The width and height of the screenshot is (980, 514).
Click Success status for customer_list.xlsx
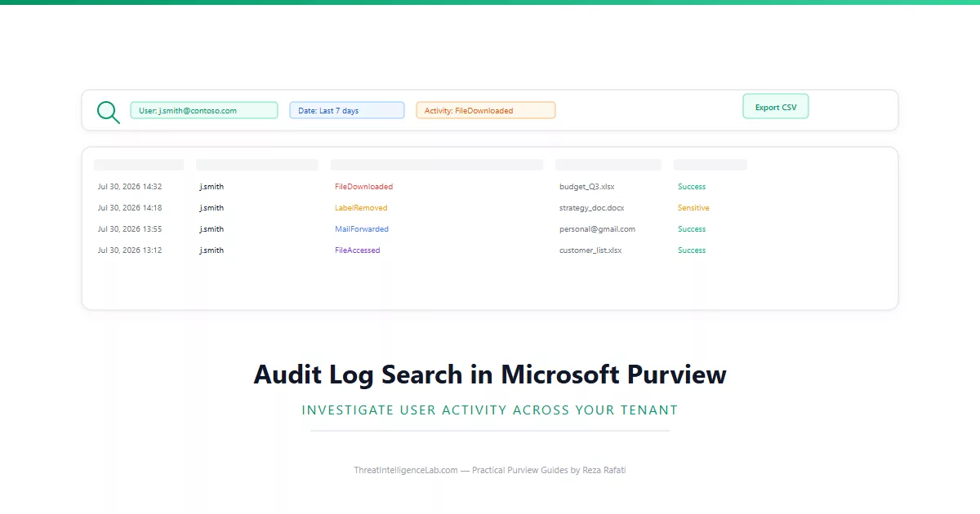point(692,250)
